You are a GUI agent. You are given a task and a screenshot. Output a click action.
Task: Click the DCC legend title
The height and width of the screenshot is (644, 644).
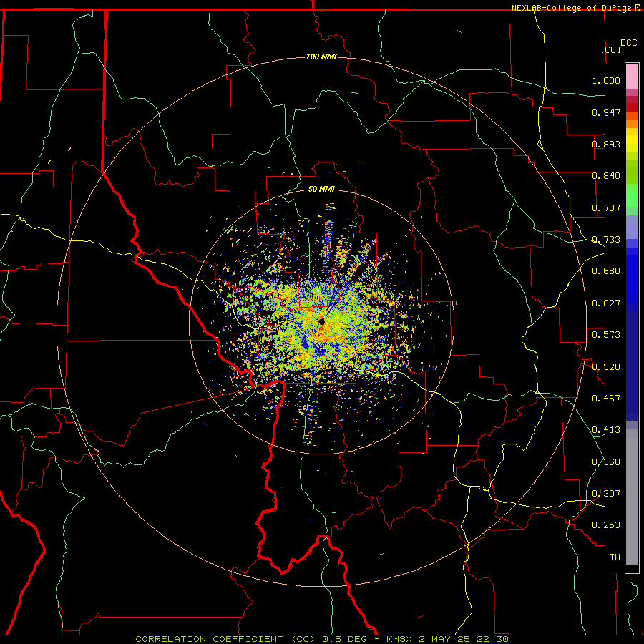point(628,43)
